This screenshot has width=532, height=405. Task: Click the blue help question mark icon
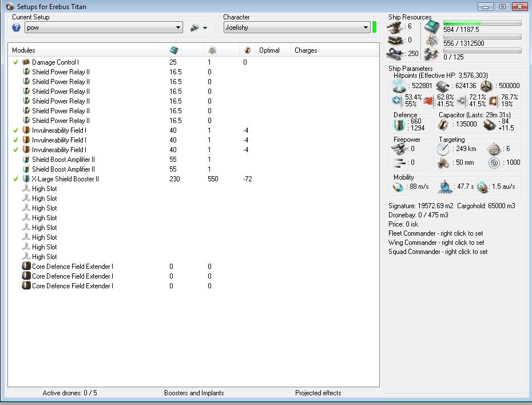click(16, 27)
